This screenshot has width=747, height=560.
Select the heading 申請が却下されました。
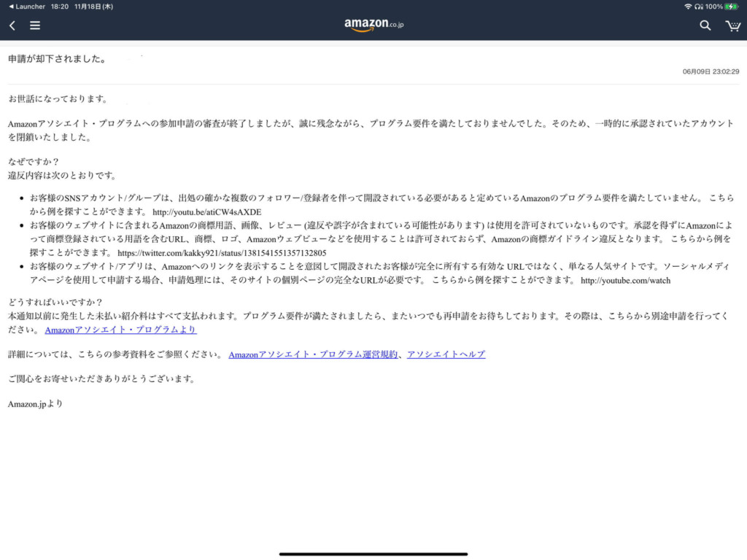(58, 59)
